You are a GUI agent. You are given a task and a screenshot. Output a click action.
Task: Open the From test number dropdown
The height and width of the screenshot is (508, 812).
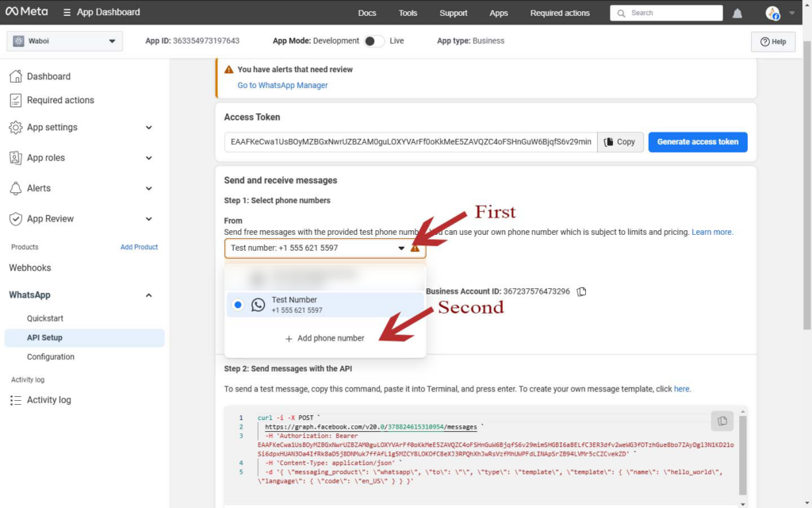coord(324,248)
